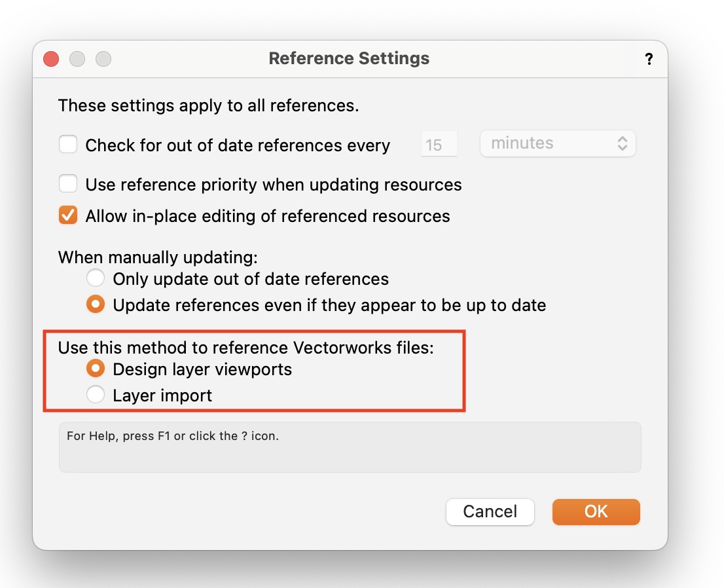724x588 pixels.
Task: Click the minimize button in the title bar
Action: pos(77,59)
